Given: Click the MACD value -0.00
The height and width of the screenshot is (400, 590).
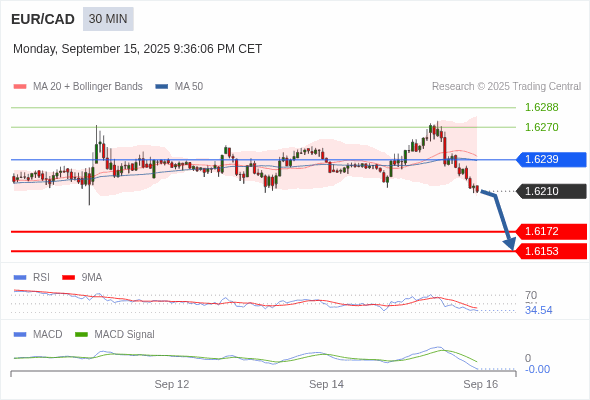Looking at the screenshot, I should click(x=538, y=370).
